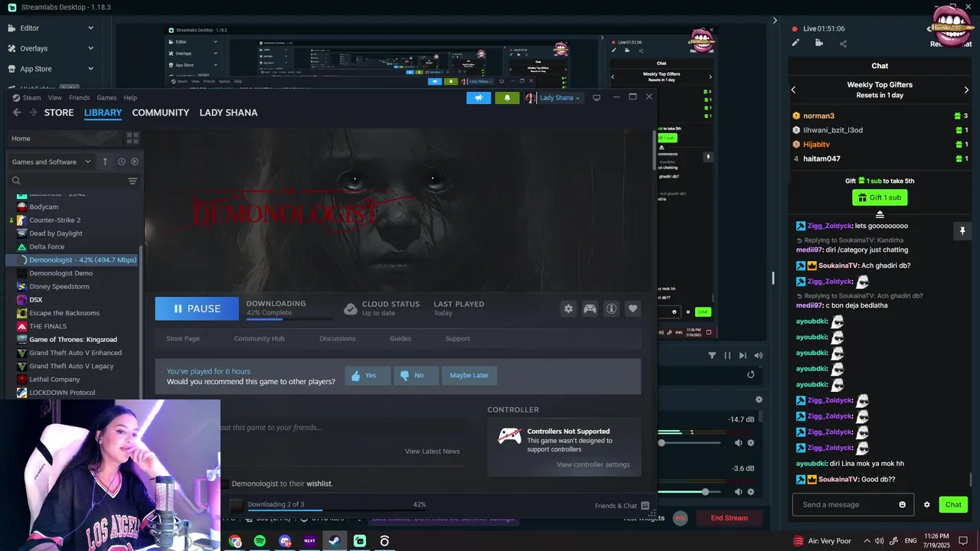Screen dimensions: 980x551
Task: Sort library list with the up arrow
Action: (105, 161)
